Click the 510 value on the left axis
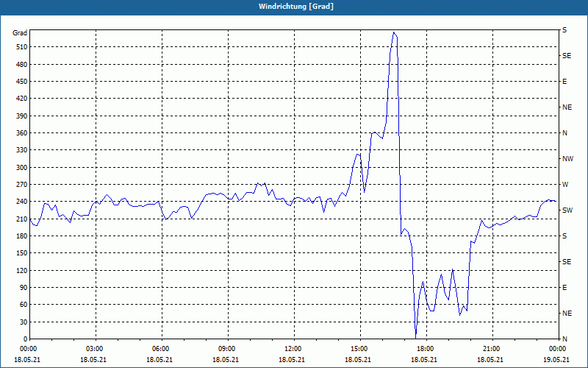 click(21, 47)
